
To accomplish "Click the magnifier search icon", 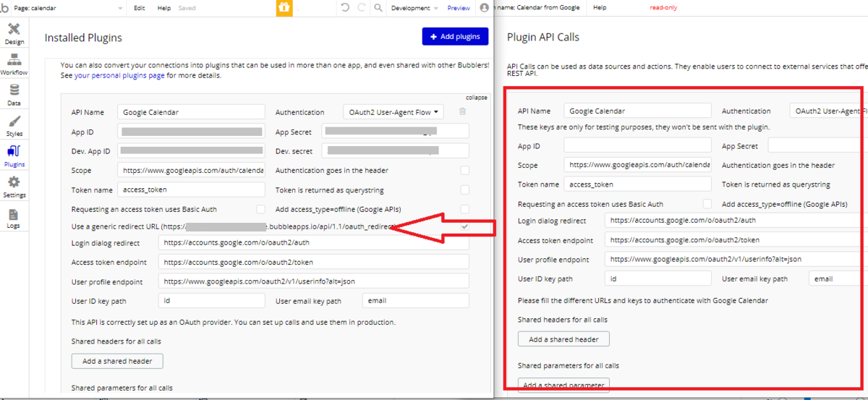I will (380, 8).
